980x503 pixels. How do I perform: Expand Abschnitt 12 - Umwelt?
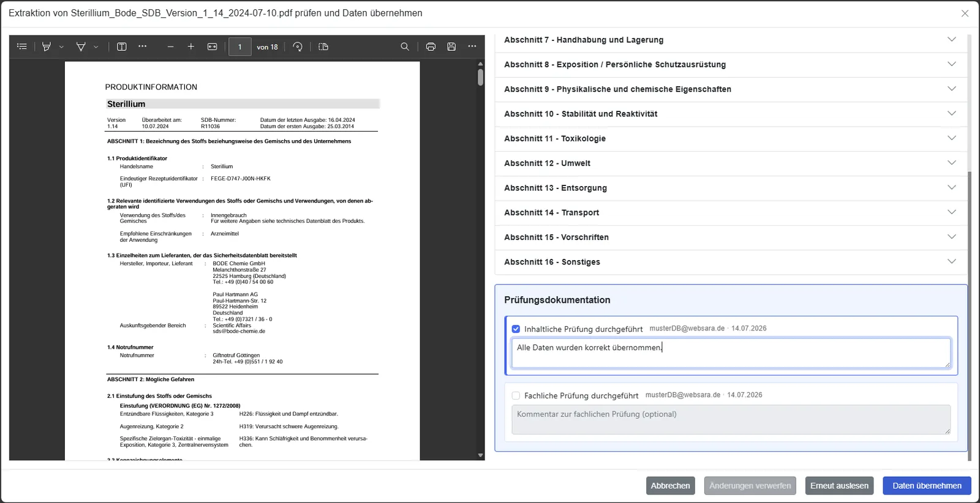point(731,163)
